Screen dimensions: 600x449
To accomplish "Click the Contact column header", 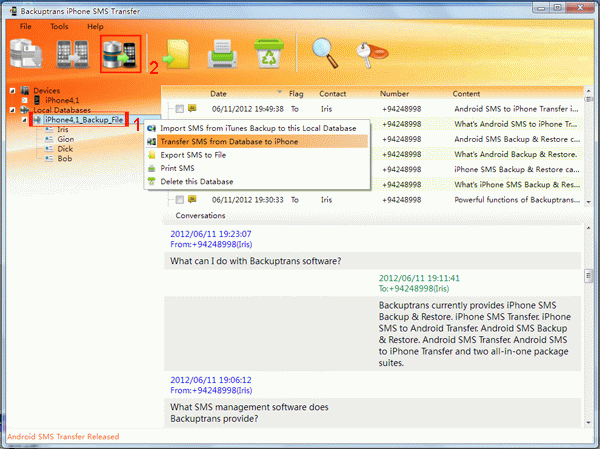I will point(333,94).
